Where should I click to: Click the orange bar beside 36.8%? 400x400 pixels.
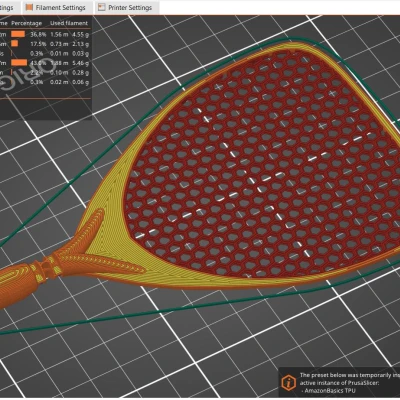pyautogui.click(x=18, y=34)
